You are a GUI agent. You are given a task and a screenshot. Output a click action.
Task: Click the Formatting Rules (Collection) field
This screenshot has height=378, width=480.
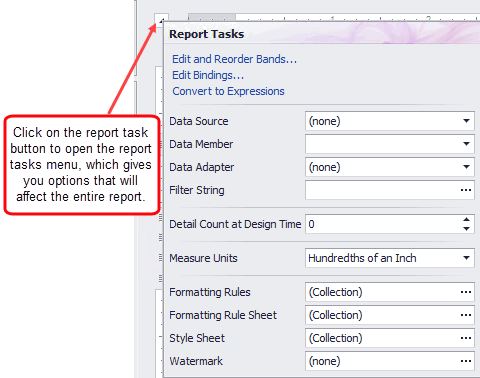382,292
